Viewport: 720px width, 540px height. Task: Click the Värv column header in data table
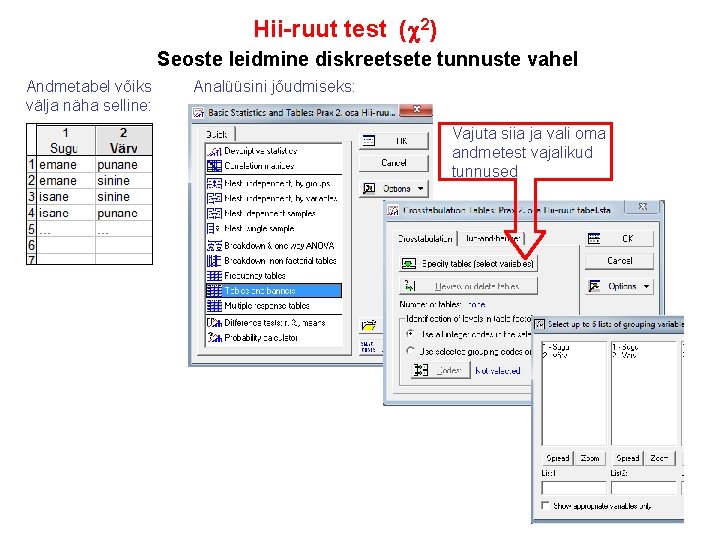(124, 141)
